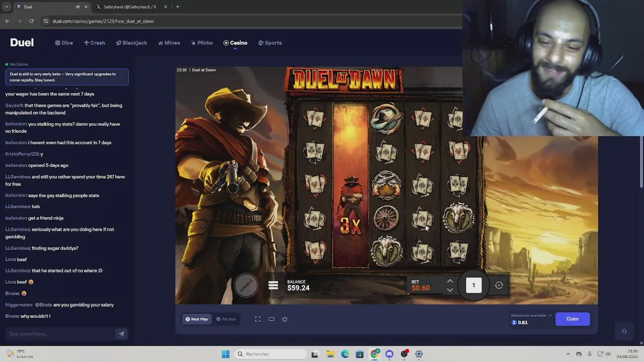This screenshot has height=362, width=644.
Task: Increase the bet amount
Action: point(450,281)
